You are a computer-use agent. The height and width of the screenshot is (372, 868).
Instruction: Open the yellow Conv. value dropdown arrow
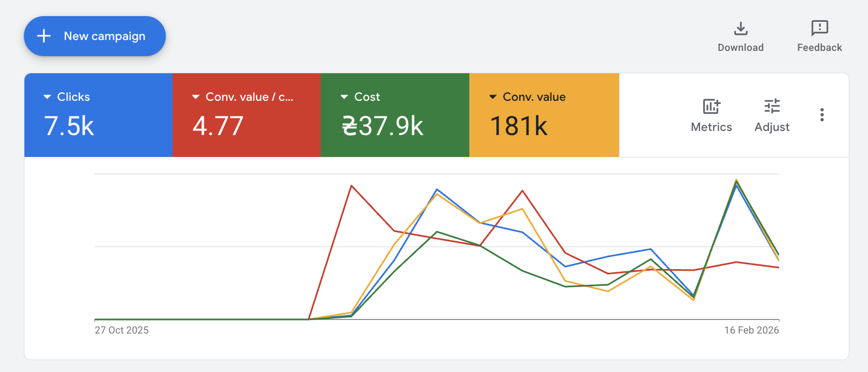coord(493,97)
